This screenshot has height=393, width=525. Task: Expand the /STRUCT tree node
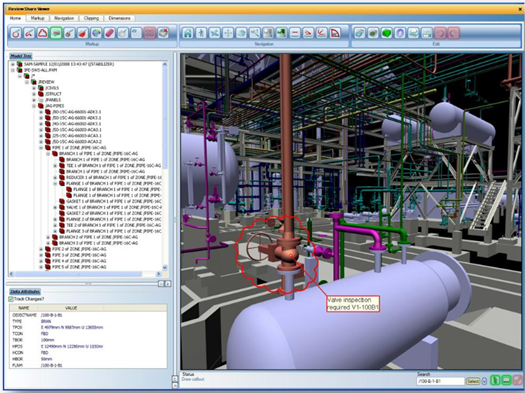point(34,94)
